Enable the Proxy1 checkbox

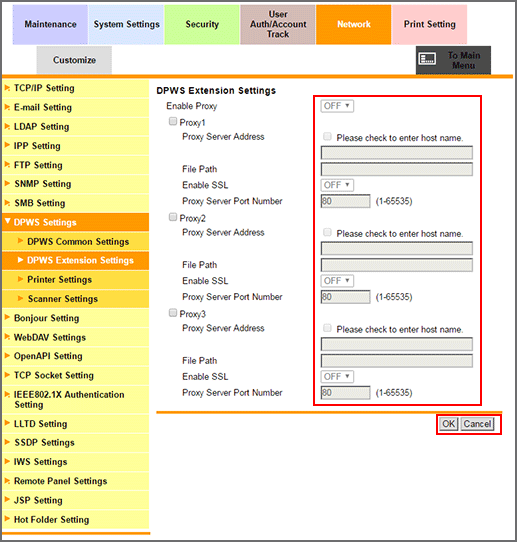click(x=173, y=121)
